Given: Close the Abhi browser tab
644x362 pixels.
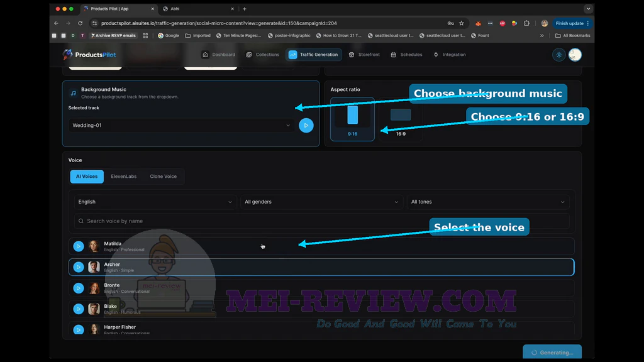Looking at the screenshot, I should (232, 9).
